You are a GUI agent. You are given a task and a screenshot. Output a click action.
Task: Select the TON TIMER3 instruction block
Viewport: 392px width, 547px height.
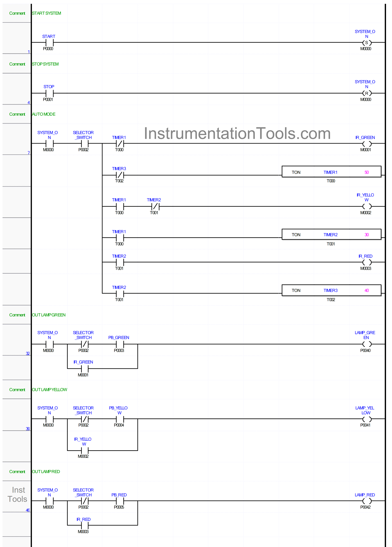point(331,290)
